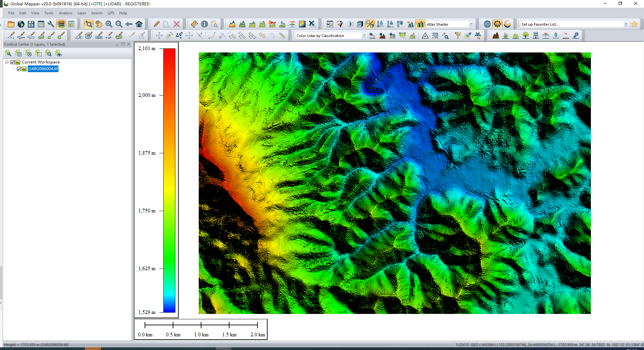Viewport: 644px width, 350px height.
Task: Click the Open Data File folder icon
Action: coord(11,24)
